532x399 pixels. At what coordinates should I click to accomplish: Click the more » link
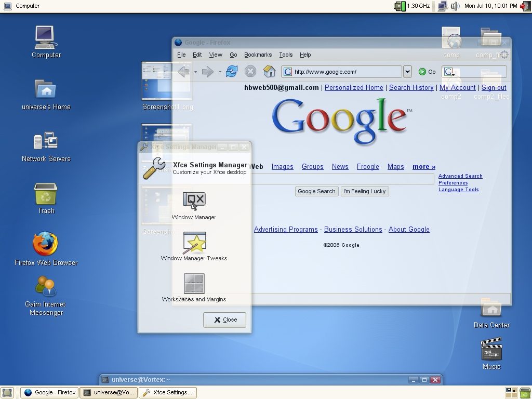coord(424,167)
